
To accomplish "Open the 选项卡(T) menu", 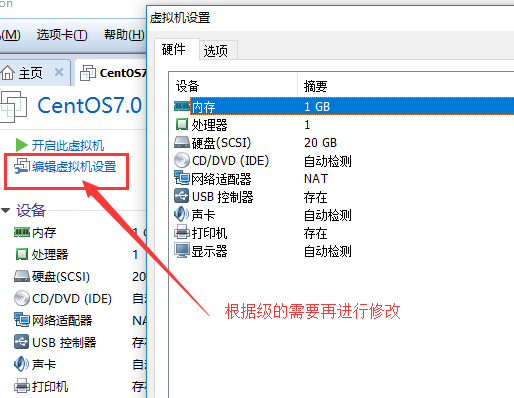I will (62, 35).
